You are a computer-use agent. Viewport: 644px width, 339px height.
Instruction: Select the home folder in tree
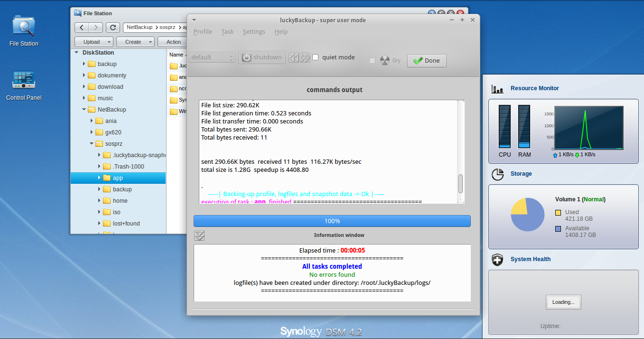(120, 201)
